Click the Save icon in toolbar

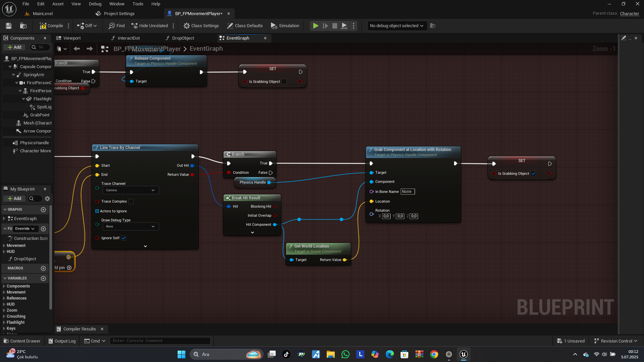point(9,26)
